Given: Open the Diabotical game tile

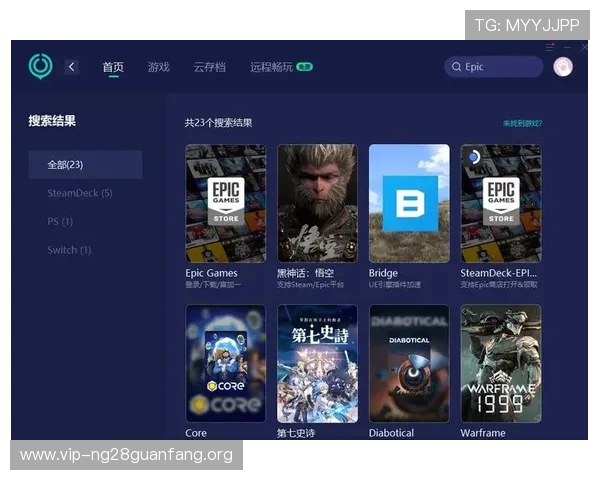Looking at the screenshot, I should (409, 363).
